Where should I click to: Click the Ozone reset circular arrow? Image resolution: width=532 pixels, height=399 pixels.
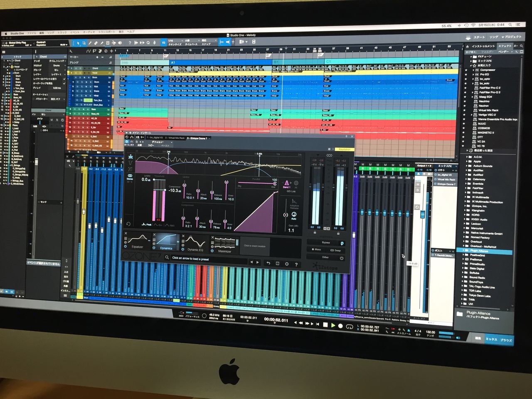tap(128, 224)
